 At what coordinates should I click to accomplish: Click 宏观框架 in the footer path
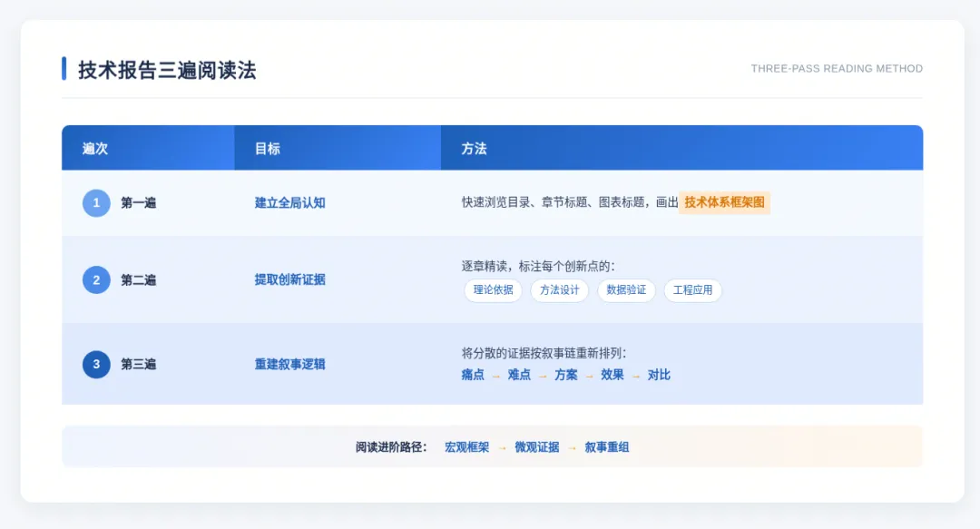(467, 447)
